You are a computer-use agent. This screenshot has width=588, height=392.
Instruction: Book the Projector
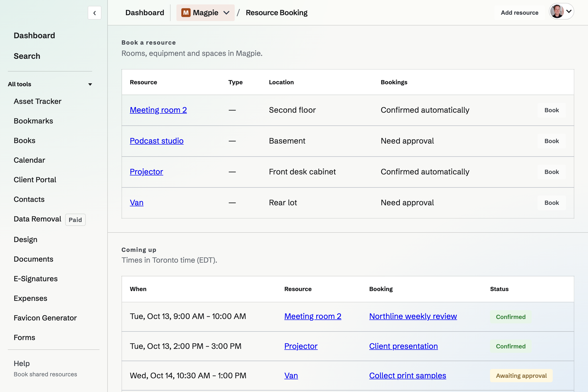pos(551,172)
